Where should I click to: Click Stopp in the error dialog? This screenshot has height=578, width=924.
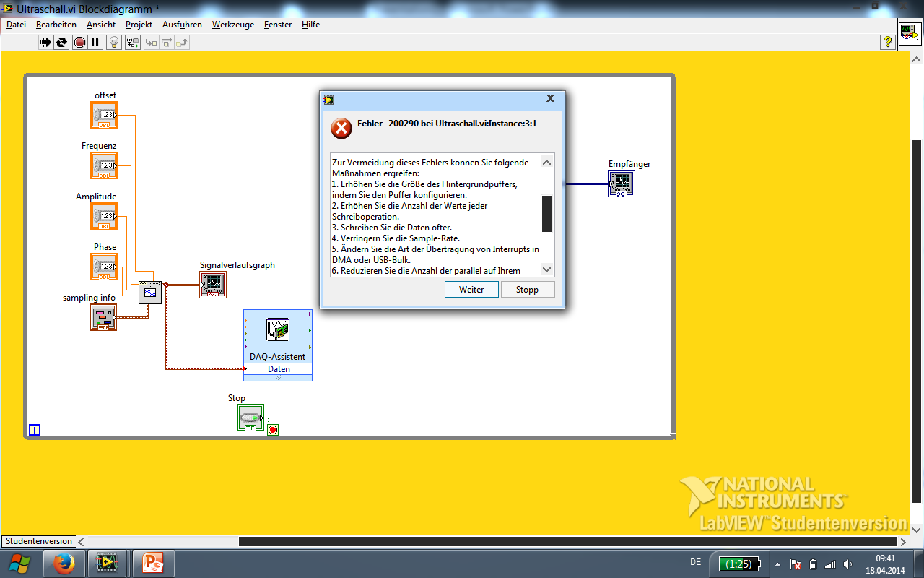pos(528,289)
